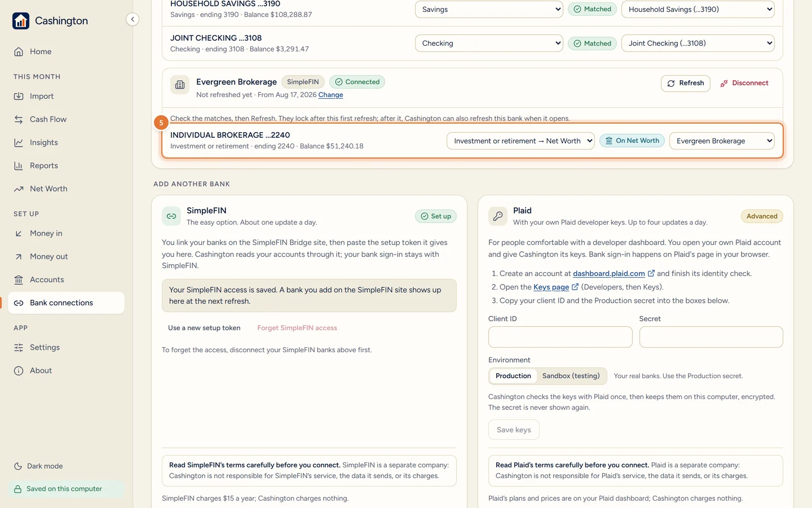Open the Keys page link
The height and width of the screenshot is (508, 812).
coord(551,287)
